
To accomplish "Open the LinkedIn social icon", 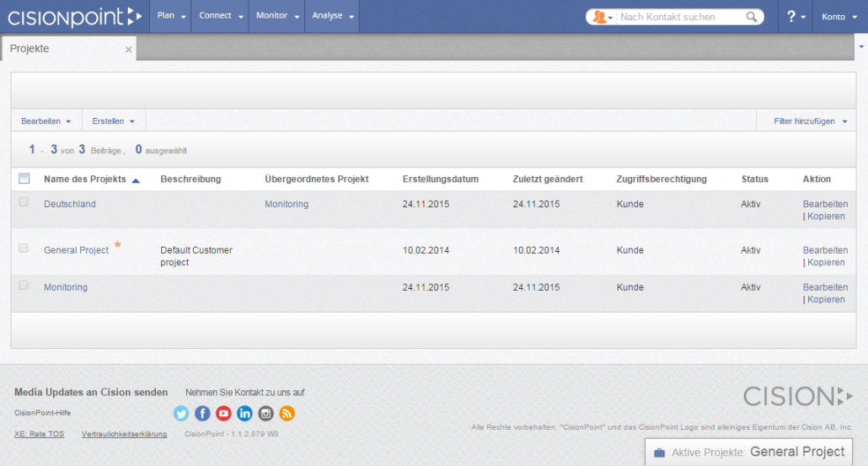I will coord(244,414).
